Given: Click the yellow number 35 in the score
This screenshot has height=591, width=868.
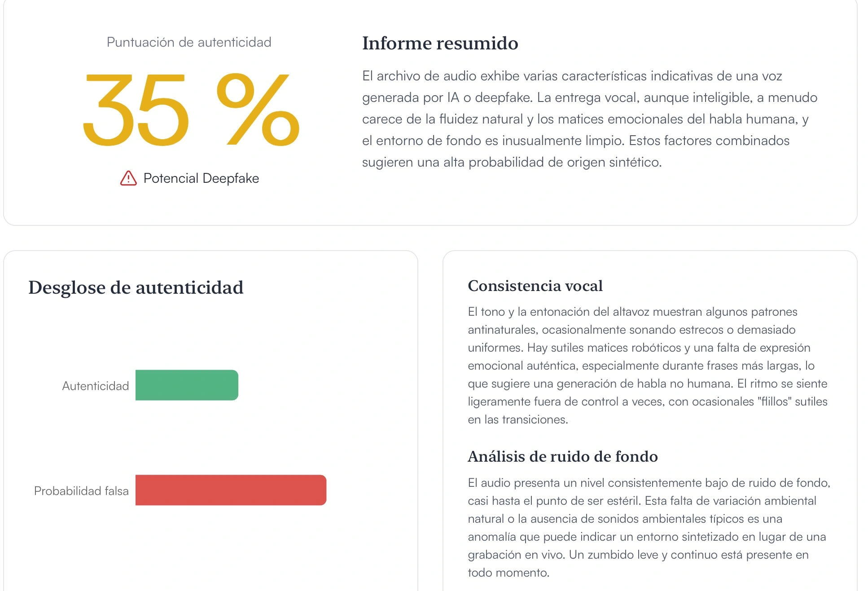Looking at the screenshot, I should pos(136,110).
